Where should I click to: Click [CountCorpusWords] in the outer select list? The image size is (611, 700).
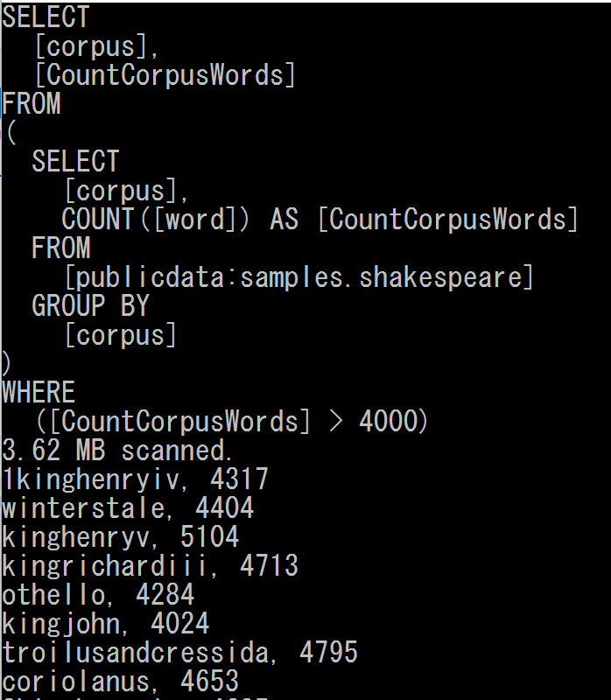tap(165, 75)
